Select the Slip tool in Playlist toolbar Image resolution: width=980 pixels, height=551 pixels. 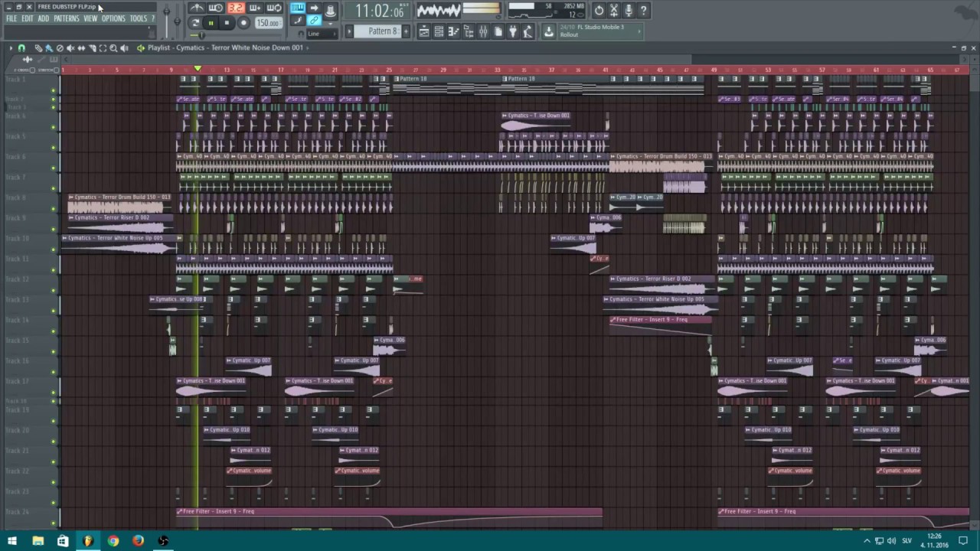click(81, 48)
